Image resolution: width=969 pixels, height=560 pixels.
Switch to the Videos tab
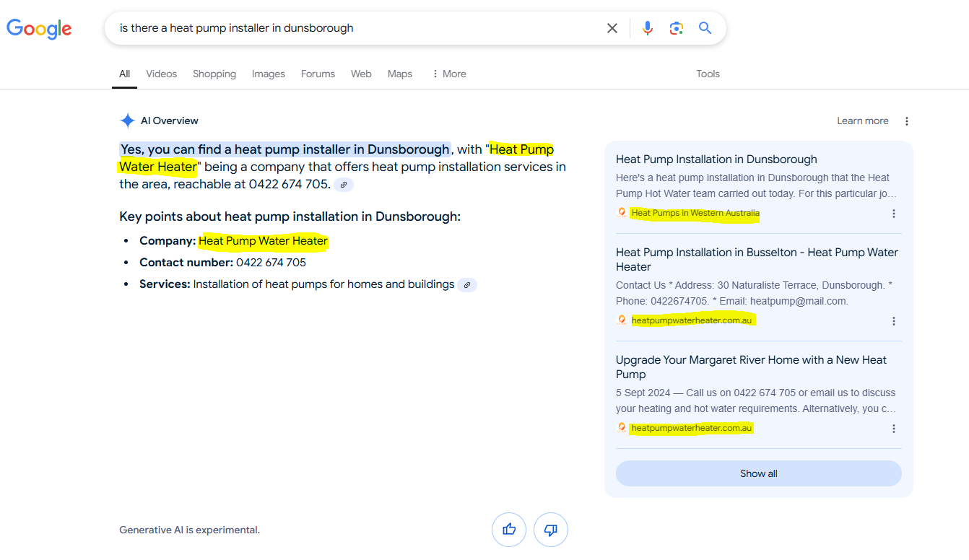[161, 74]
